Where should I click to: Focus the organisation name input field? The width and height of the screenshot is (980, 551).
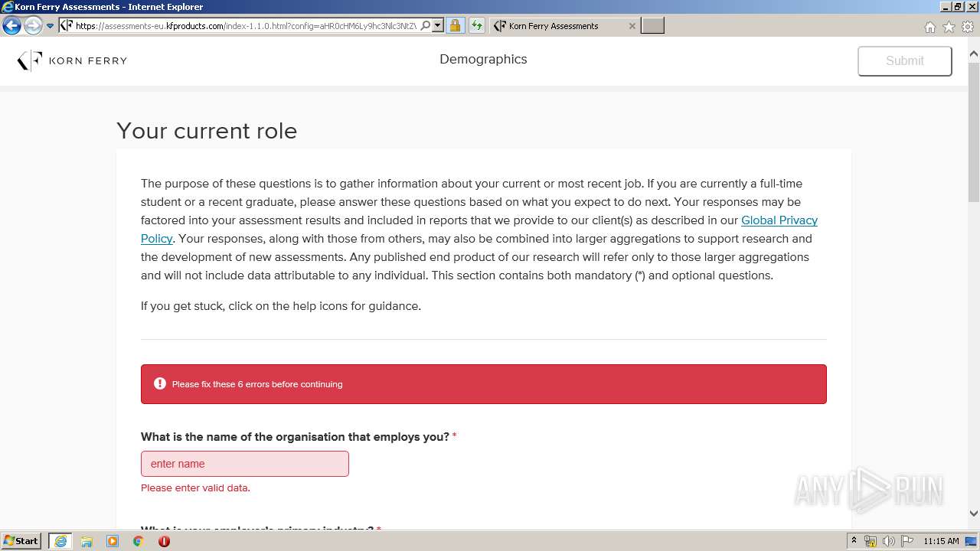click(x=245, y=464)
